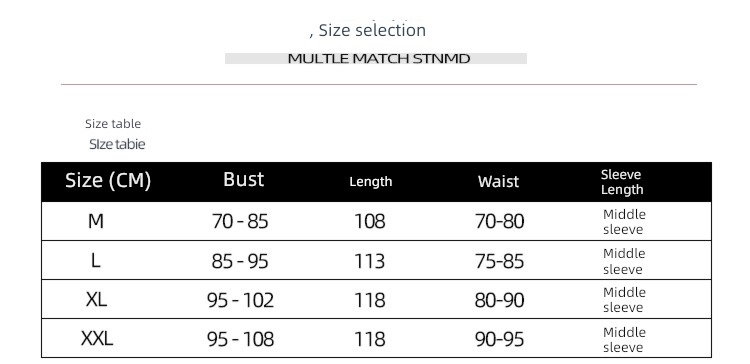Click the Sleeve Length column header

622,182
